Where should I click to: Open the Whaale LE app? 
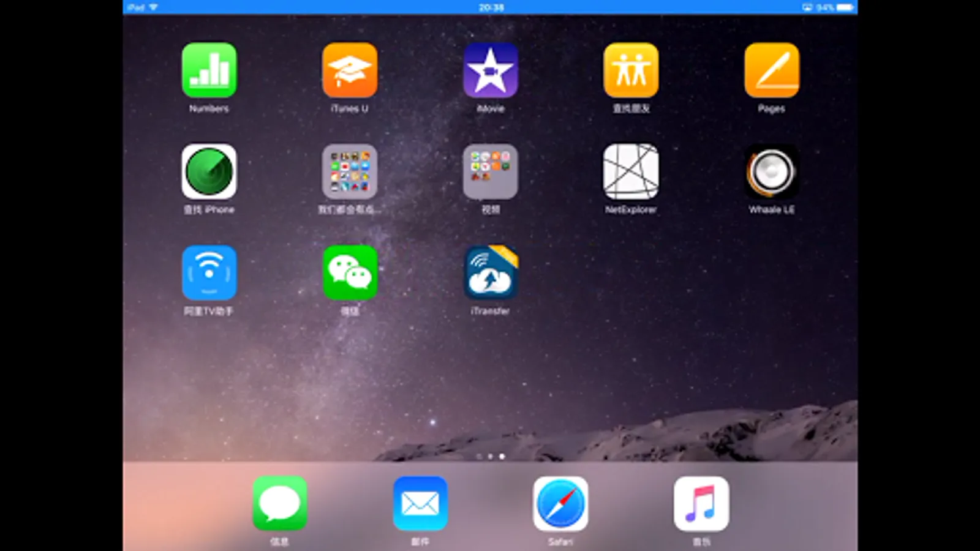[x=772, y=171]
